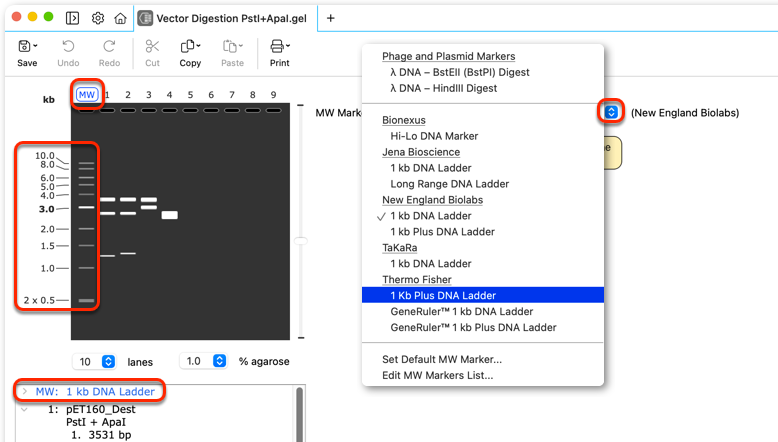The image size is (778, 442).
Task: Open the Copy dropdown arrow
Action: click(198, 46)
